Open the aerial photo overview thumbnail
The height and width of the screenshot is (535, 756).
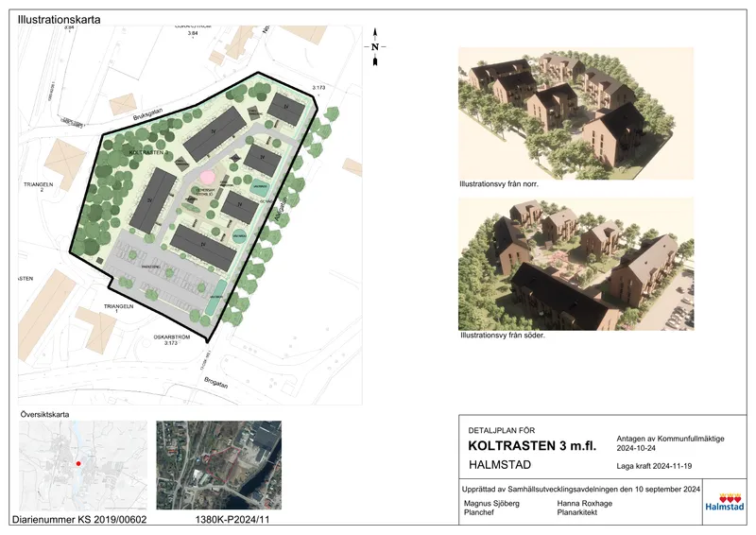pyautogui.click(x=219, y=466)
